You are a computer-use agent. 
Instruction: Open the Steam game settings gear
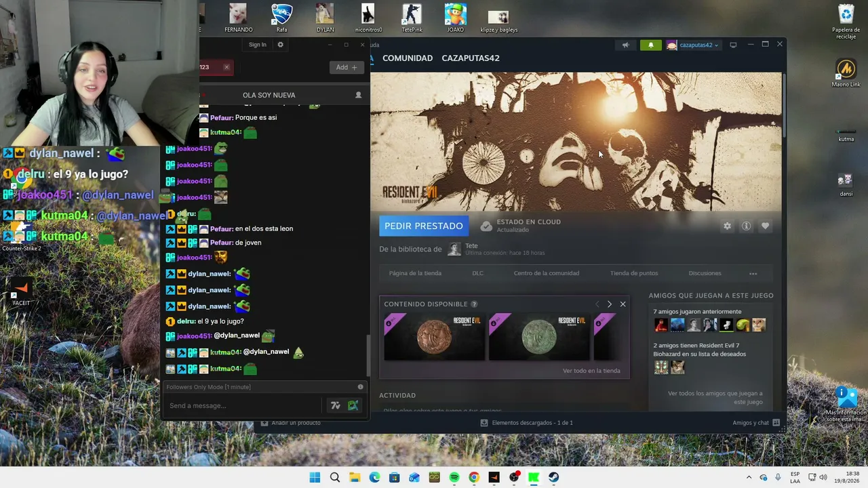point(727,226)
